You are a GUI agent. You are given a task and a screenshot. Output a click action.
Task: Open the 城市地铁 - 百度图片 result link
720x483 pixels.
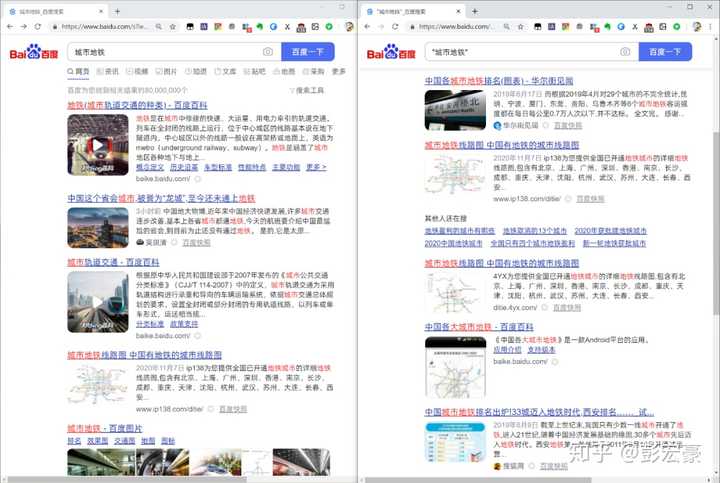click(x=105, y=428)
